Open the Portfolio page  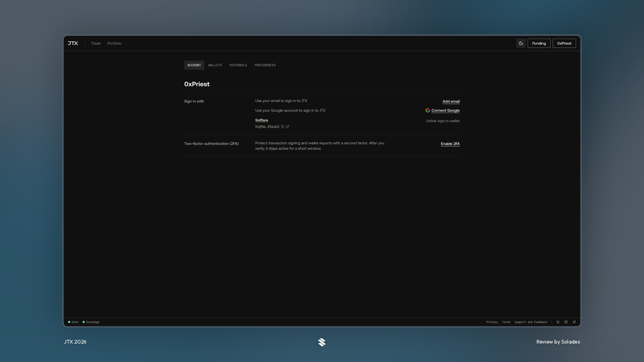tap(114, 43)
